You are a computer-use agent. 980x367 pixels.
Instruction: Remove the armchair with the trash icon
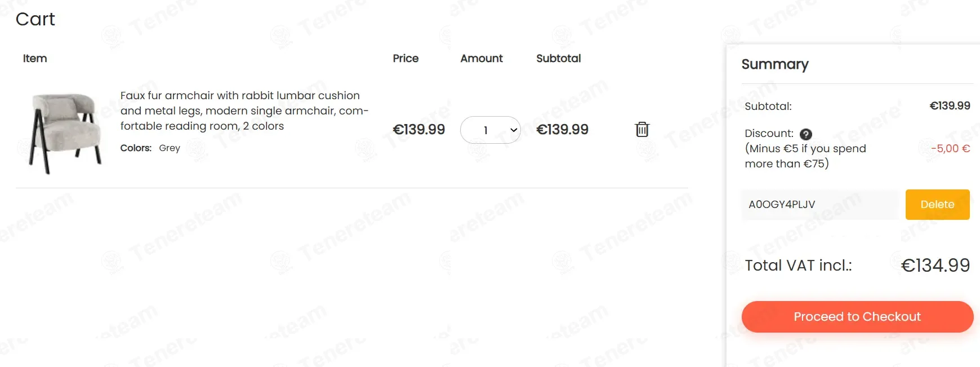(x=642, y=129)
